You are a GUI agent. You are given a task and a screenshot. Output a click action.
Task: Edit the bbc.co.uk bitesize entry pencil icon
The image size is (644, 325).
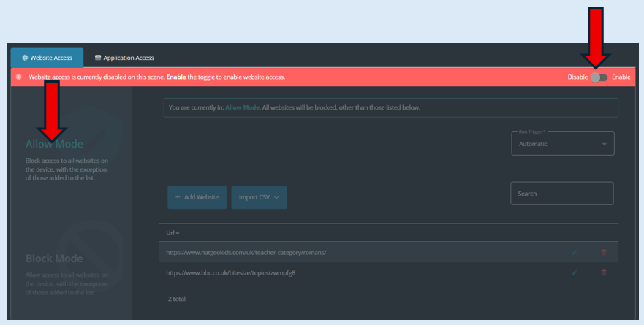tap(574, 273)
